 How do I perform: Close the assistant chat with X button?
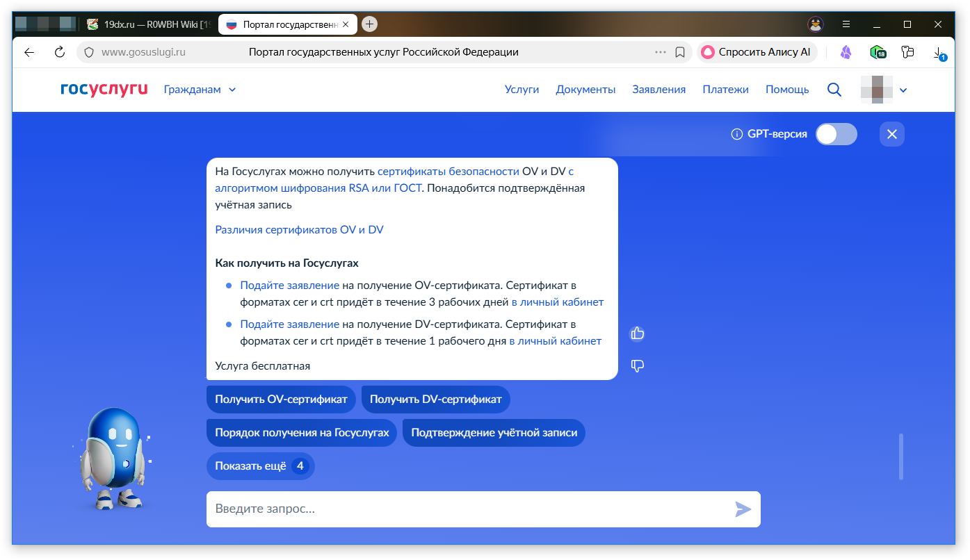coord(891,134)
